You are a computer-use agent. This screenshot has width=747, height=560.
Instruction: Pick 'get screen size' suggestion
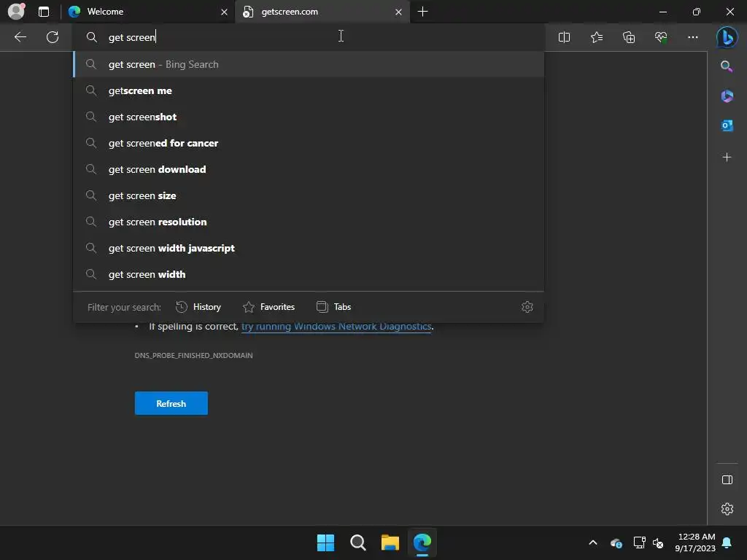click(309, 195)
